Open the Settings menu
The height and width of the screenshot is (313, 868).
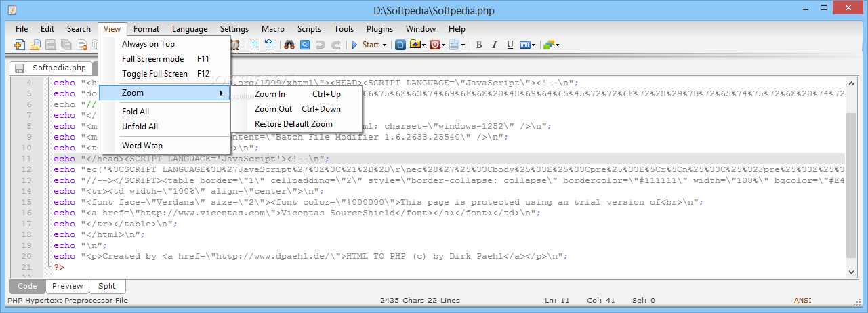coord(234,29)
